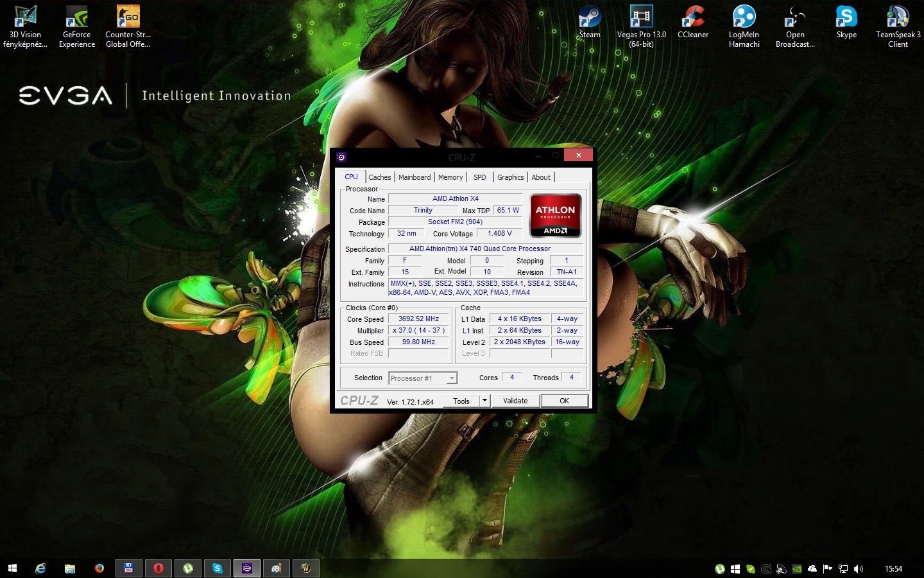This screenshot has height=578, width=924.
Task: Click the Get Windows 10 tray icon
Action: coord(735,568)
